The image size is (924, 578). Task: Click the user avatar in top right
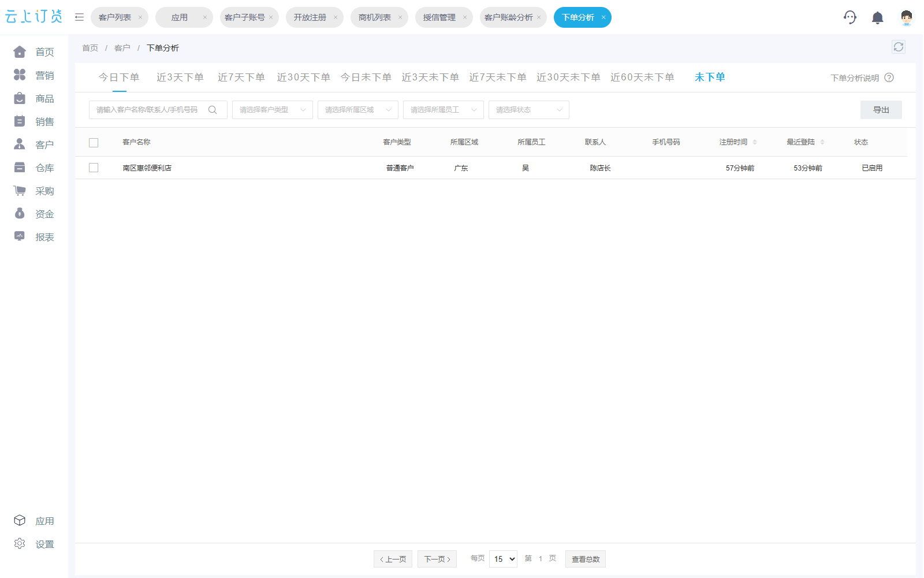click(x=907, y=18)
